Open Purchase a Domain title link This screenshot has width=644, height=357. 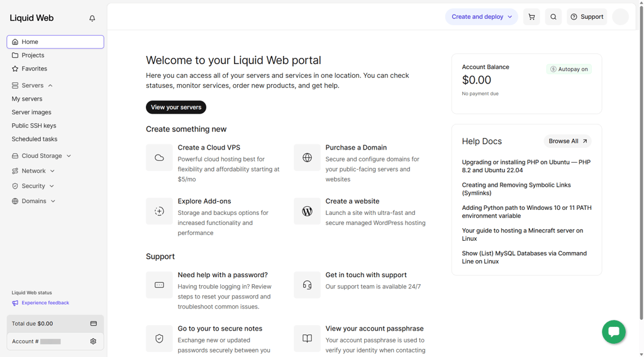pyautogui.click(x=356, y=148)
